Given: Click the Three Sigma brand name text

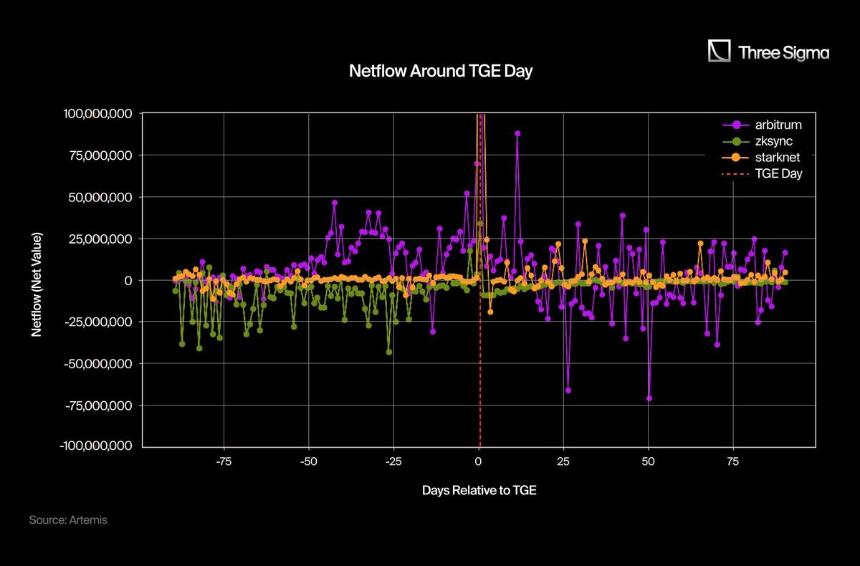Looking at the screenshot, I should click(x=783, y=53).
